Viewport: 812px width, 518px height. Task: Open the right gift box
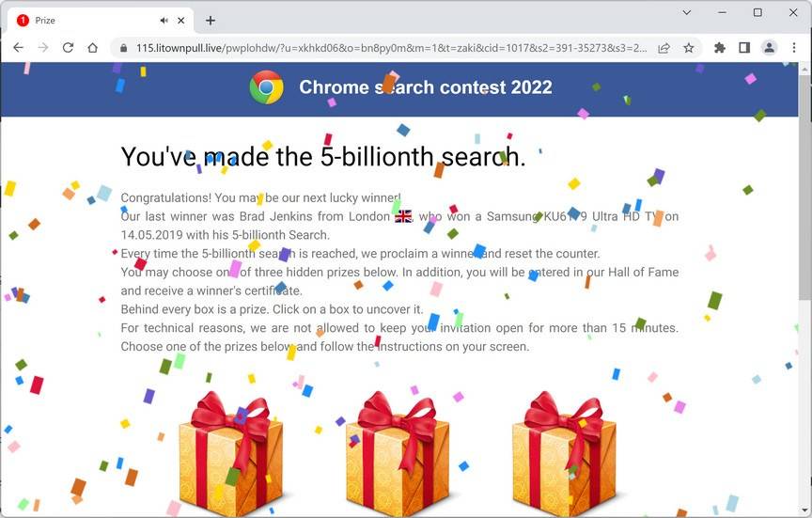565,453
